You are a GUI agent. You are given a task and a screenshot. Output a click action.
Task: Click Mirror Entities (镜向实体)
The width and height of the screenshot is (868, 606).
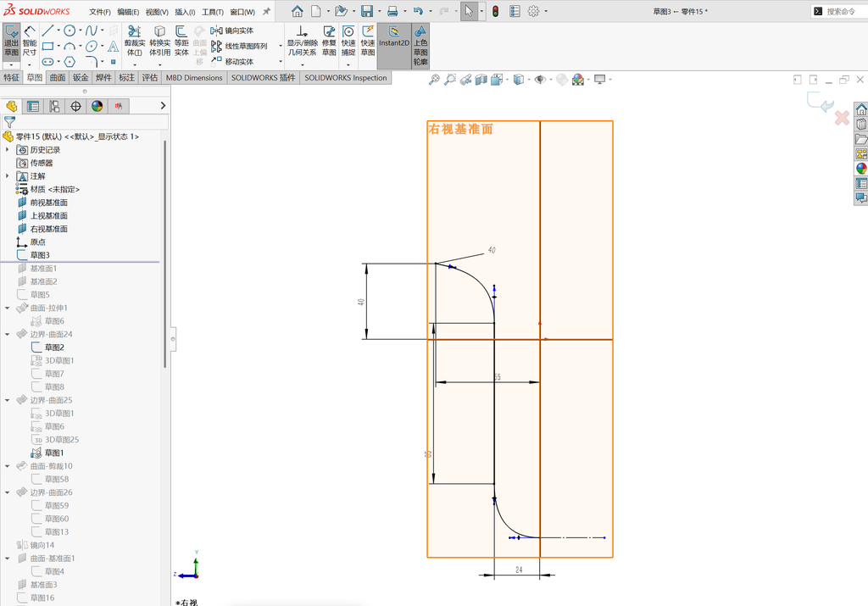pos(232,31)
